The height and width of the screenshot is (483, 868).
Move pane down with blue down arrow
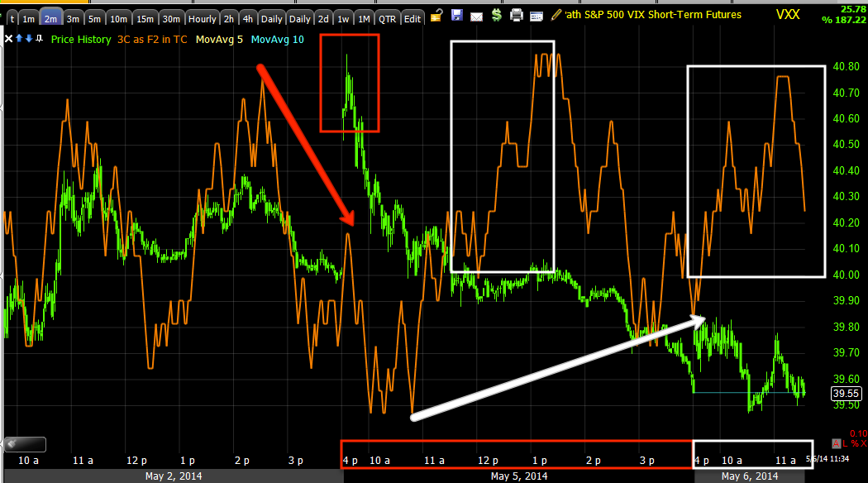(29, 38)
